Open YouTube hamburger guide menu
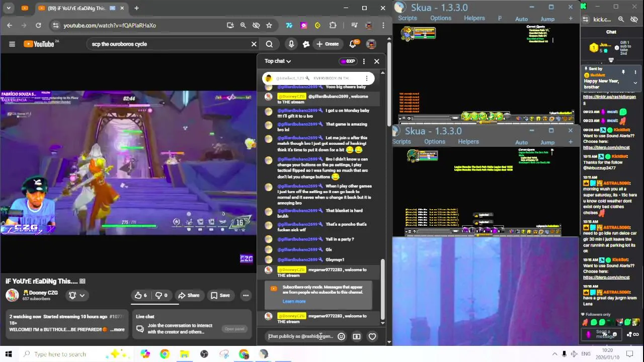Screen dimensions: 644x362 point(12,44)
